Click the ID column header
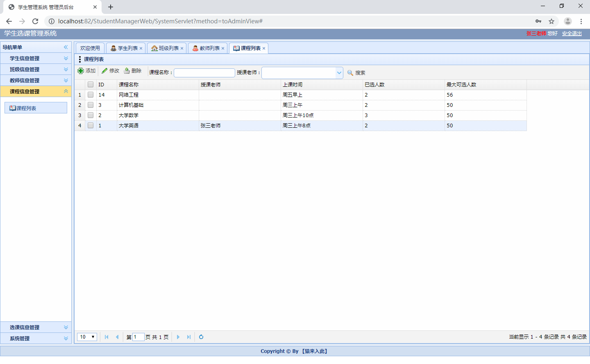Viewport: 590px width, 364px height. [x=107, y=84]
